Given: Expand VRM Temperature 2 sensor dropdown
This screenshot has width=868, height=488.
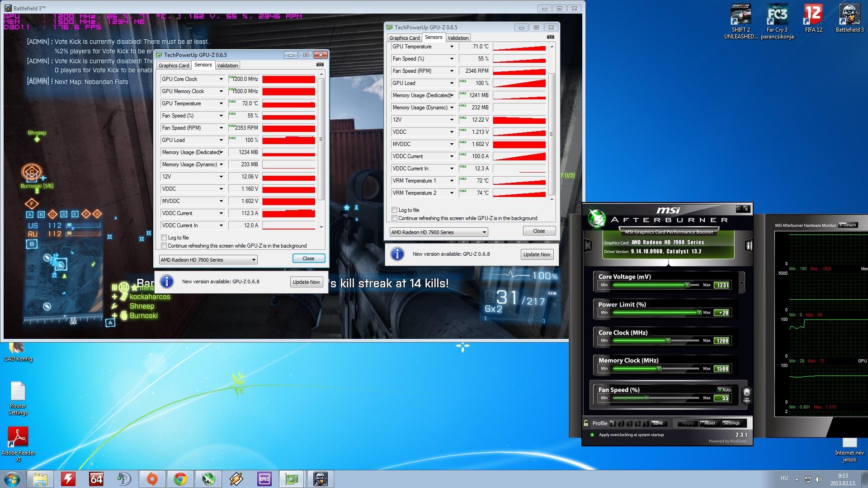Looking at the screenshot, I should (452, 193).
